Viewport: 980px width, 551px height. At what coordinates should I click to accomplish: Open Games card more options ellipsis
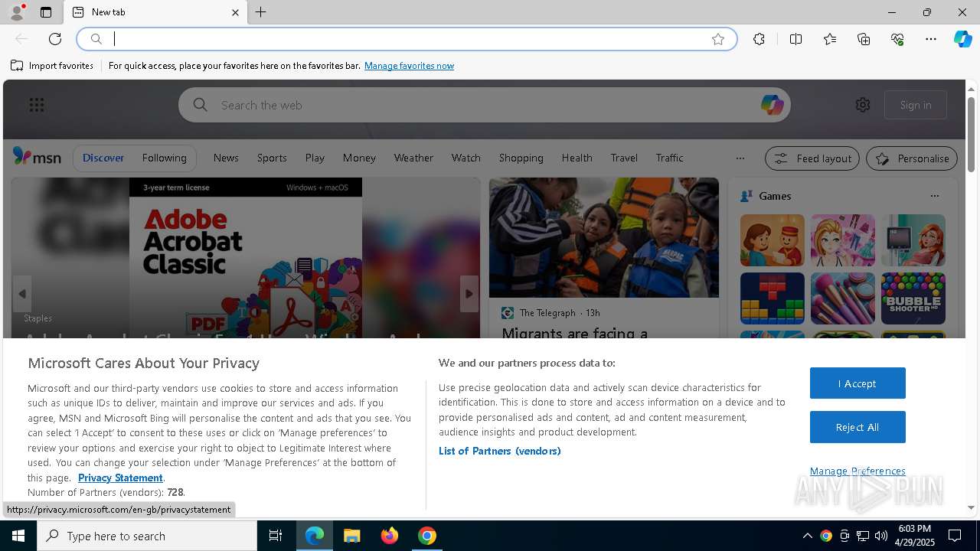click(934, 196)
